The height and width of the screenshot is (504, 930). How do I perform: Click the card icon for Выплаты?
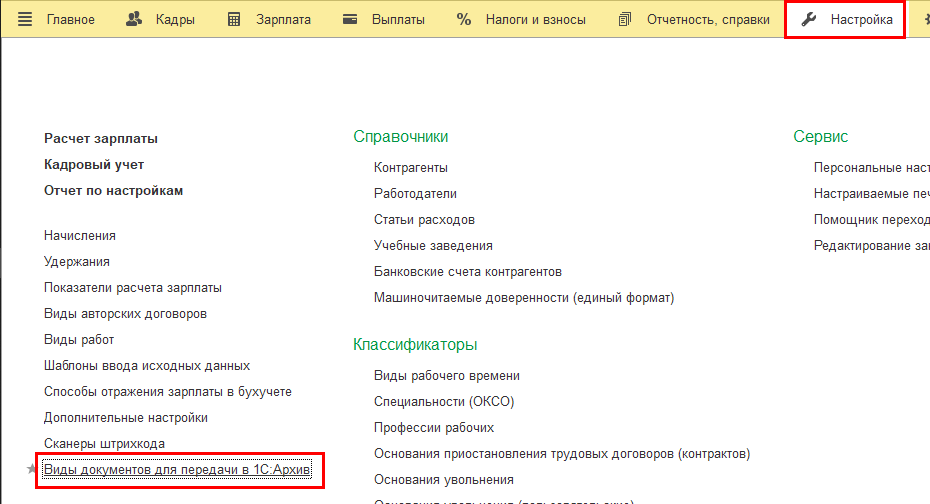click(350, 19)
